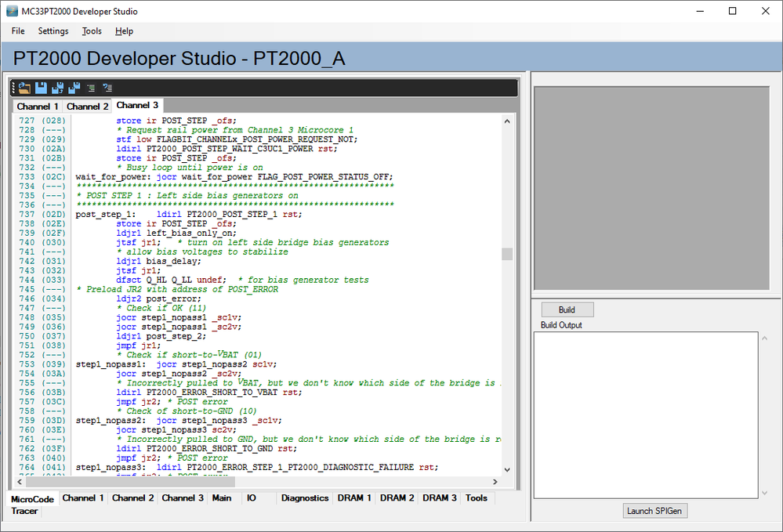
Task: Click line 733 wait_for_power label
Action: 114,177
